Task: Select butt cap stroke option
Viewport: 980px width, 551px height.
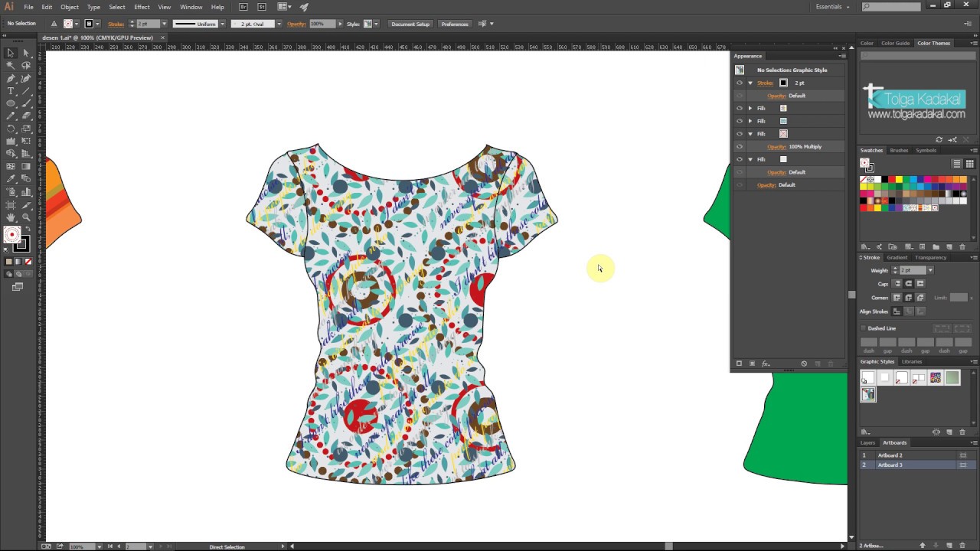Action: tap(897, 284)
